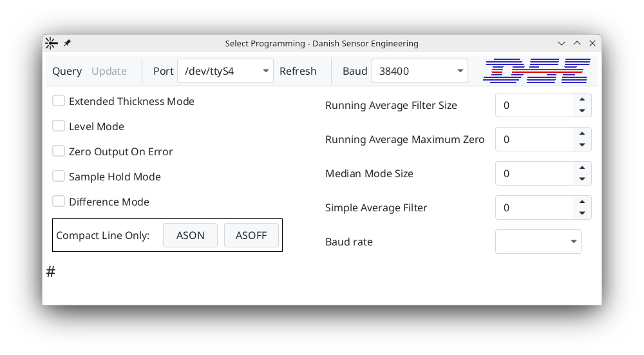This screenshot has width=644, height=355.
Task: Click the application icon in title bar
Action: 51,43
